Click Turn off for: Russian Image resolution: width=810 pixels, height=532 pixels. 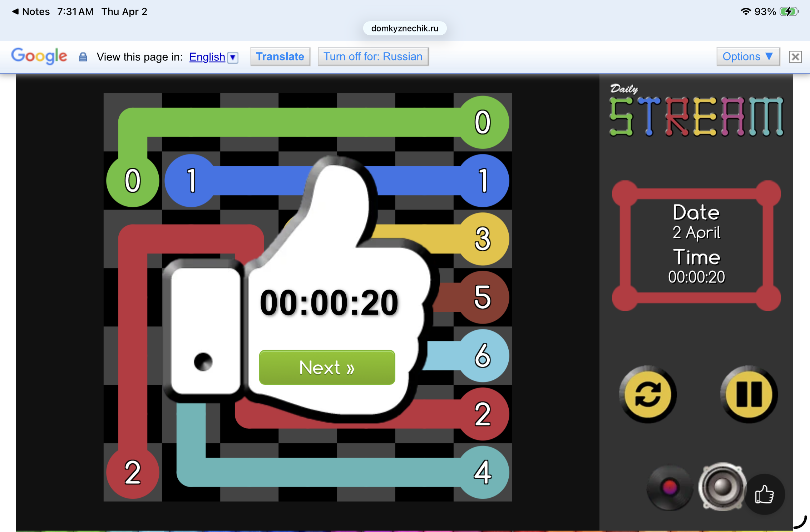[373, 56]
